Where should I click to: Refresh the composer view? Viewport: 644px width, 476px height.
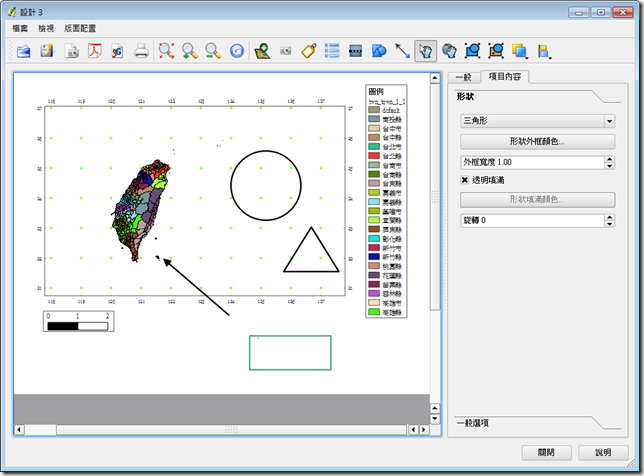(237, 51)
